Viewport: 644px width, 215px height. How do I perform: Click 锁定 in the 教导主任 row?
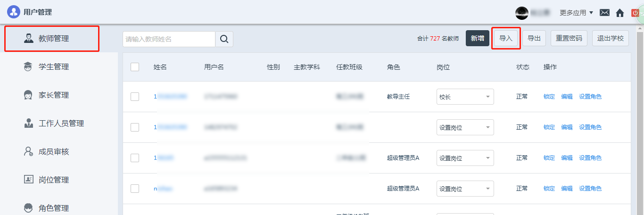(549, 97)
